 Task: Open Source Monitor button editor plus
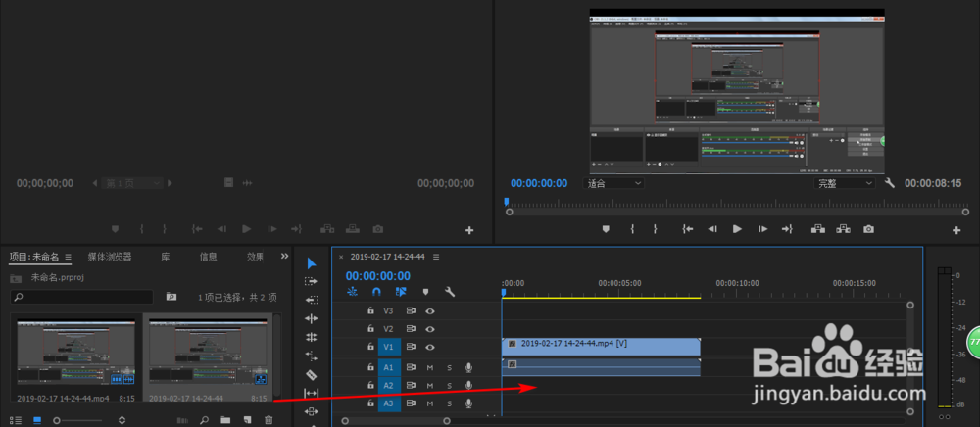(470, 230)
